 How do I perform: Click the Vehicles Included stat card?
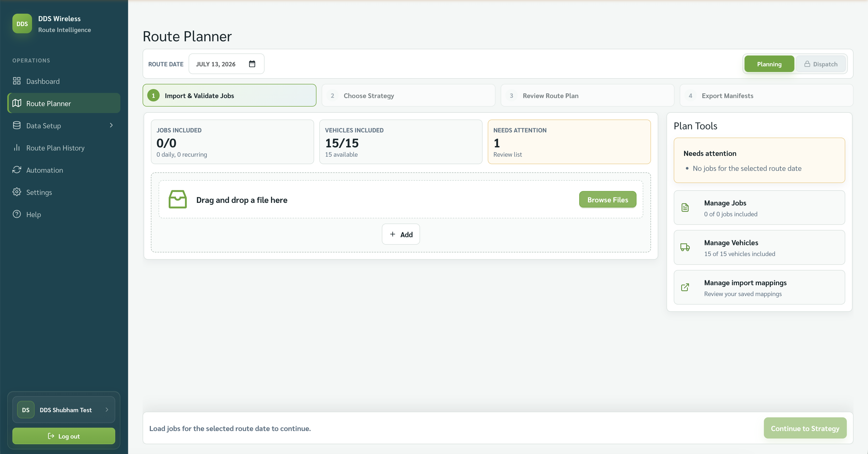(x=401, y=142)
